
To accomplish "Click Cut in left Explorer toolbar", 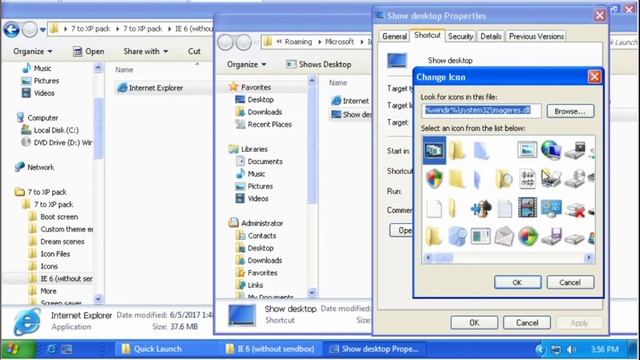I will pos(194,51).
